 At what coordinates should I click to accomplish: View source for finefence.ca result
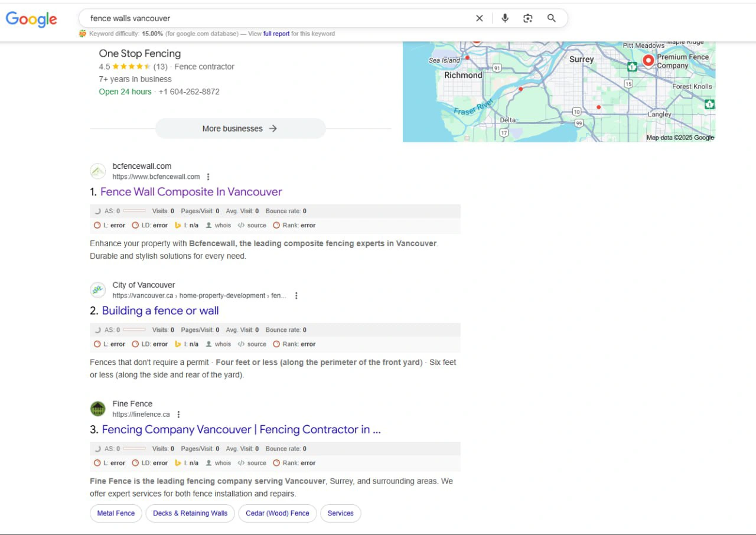click(252, 463)
